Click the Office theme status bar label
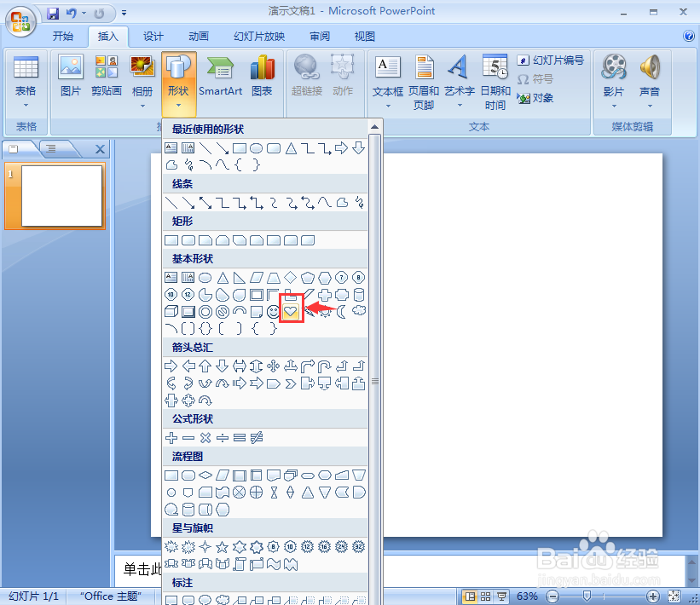Image resolution: width=700 pixels, height=605 pixels. pyautogui.click(x=111, y=596)
